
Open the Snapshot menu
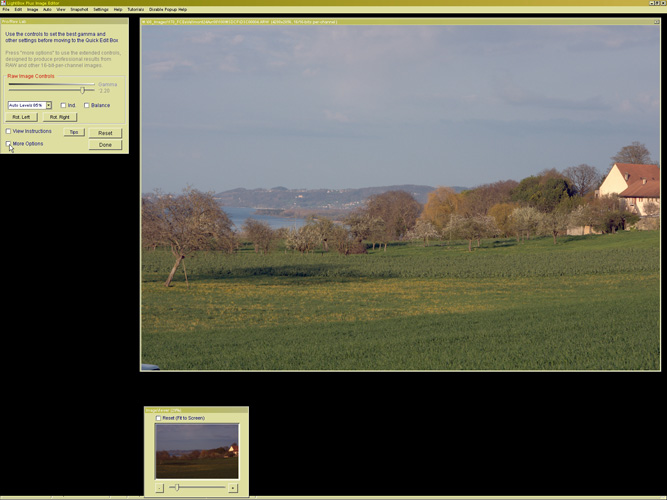[x=79, y=9]
